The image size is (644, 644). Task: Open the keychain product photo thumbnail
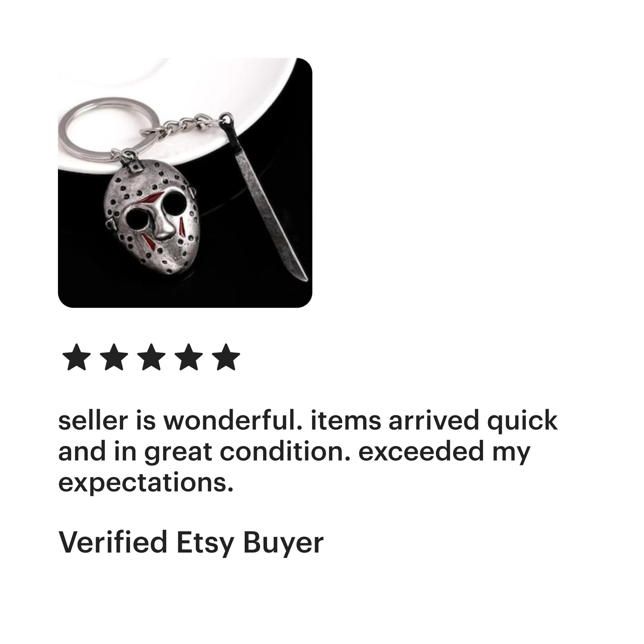(x=185, y=183)
